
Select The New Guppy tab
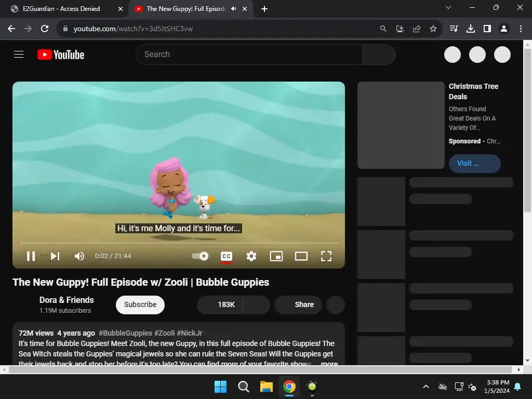(x=185, y=9)
